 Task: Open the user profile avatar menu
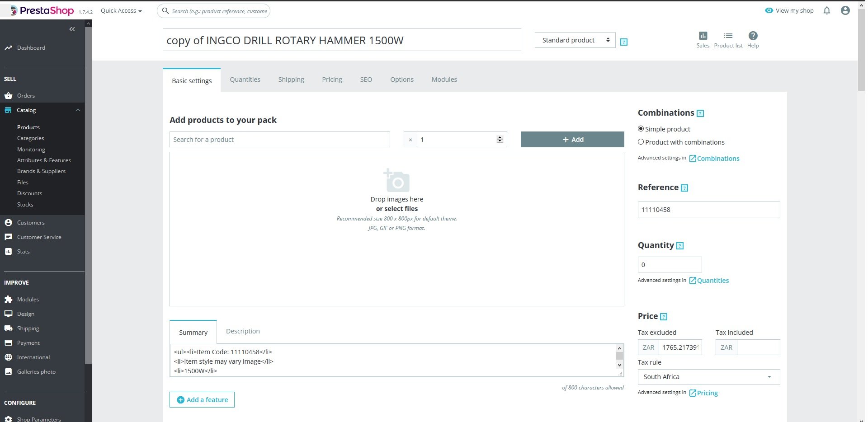(845, 10)
